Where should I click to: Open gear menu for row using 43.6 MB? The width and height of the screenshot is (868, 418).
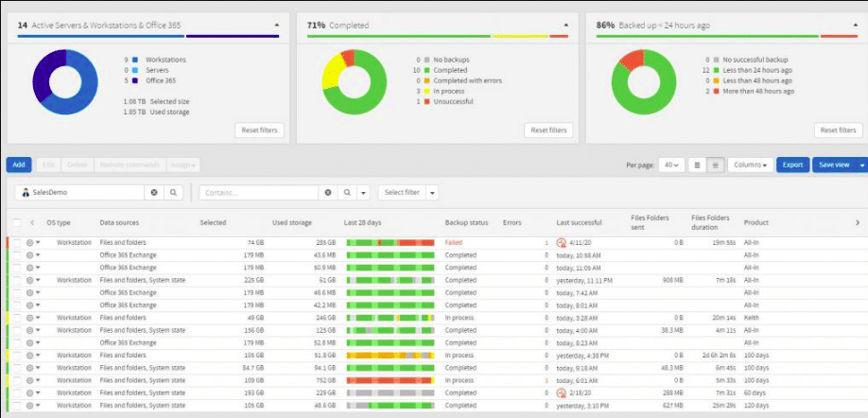tap(33, 255)
